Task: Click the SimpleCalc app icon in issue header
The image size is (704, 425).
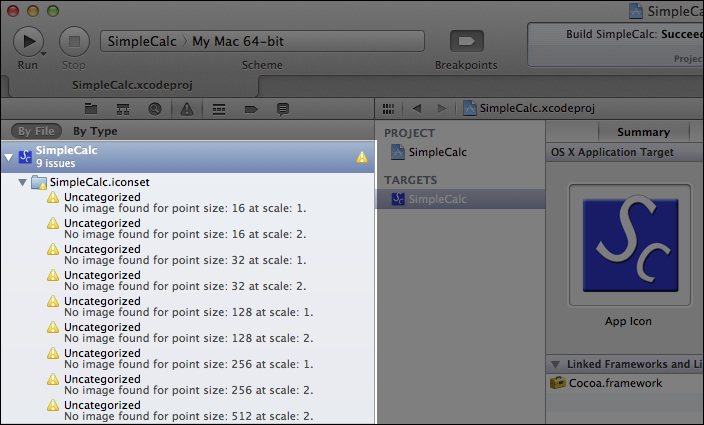Action: pyautogui.click(x=25, y=157)
